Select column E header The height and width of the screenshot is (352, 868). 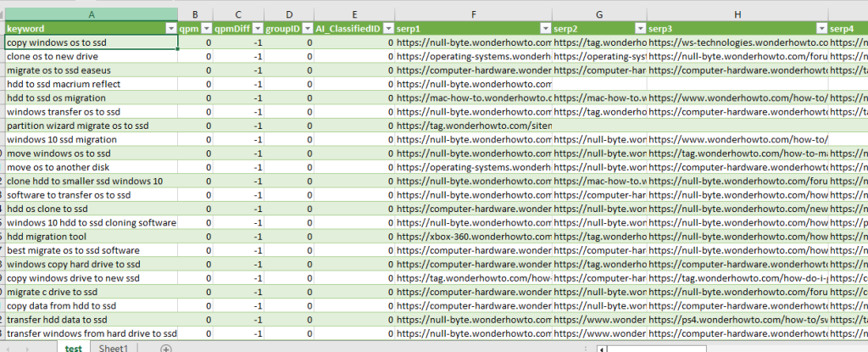pos(354,14)
